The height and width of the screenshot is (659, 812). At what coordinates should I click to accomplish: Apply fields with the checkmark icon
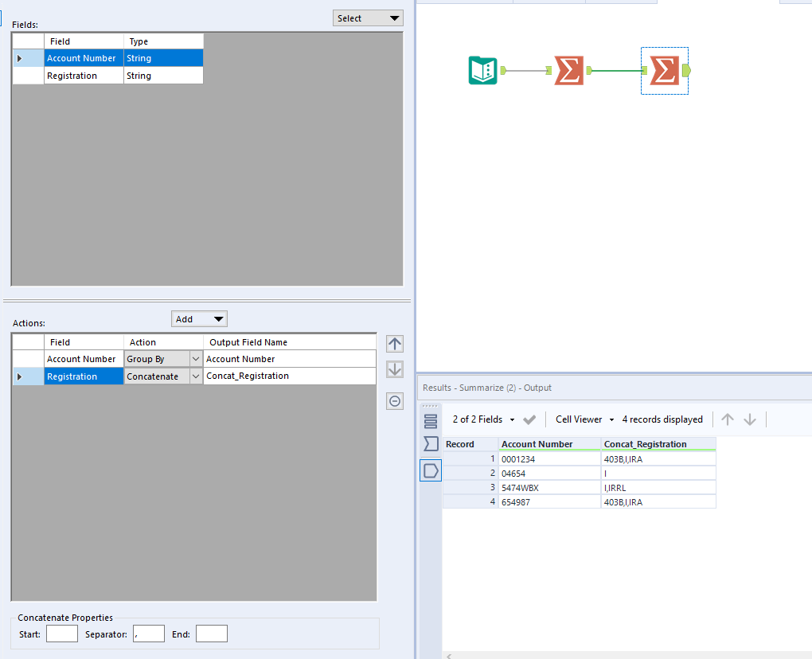(528, 419)
